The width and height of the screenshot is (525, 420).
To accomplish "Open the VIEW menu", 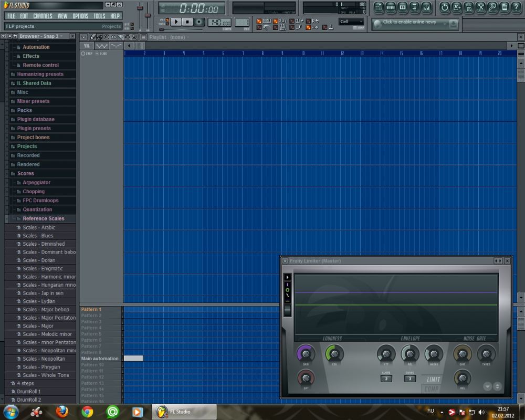I will [x=62, y=16].
